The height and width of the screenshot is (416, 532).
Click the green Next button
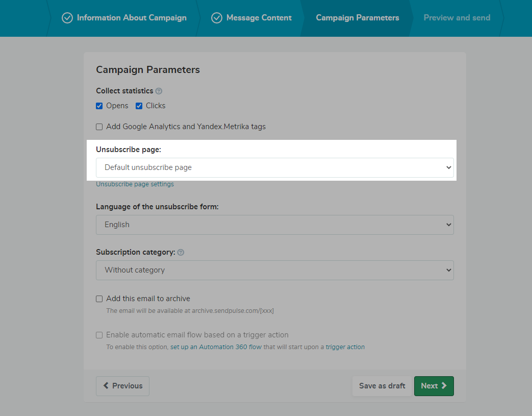pos(434,386)
